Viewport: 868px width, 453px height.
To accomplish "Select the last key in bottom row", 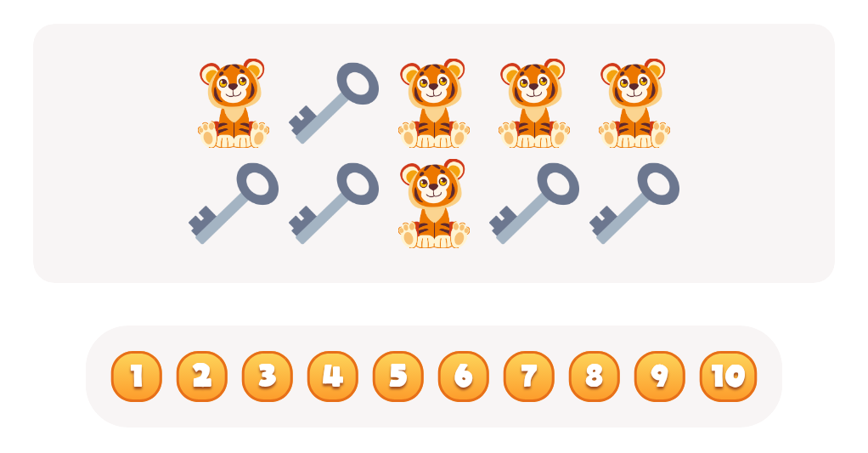I will pos(634,203).
